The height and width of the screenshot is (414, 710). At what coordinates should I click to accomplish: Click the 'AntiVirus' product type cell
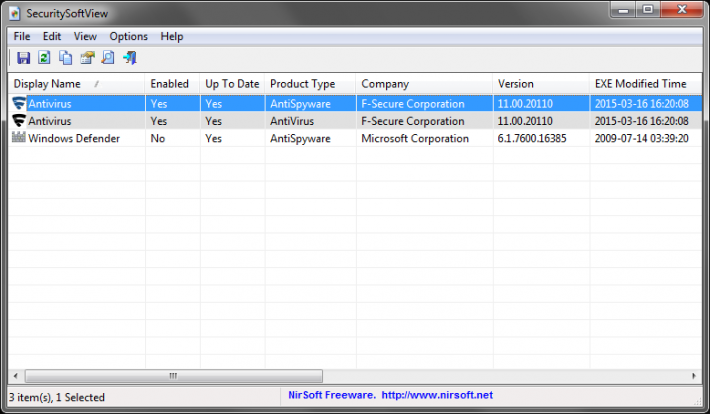(x=292, y=121)
